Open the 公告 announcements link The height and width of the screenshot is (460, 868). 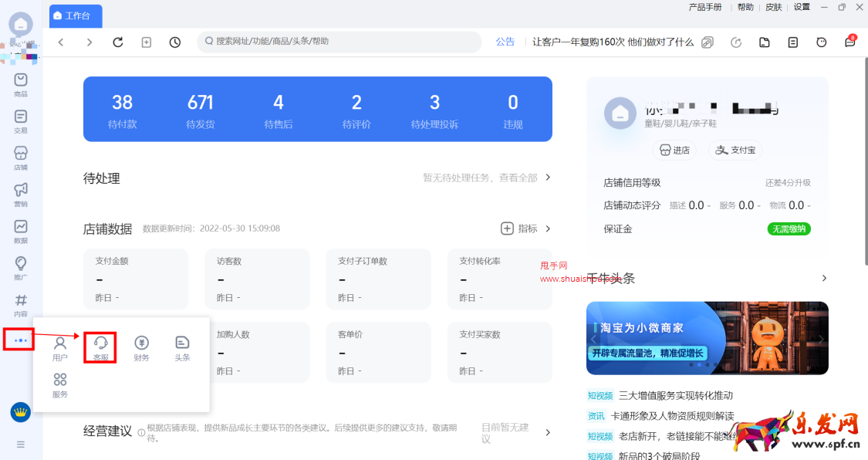[505, 42]
